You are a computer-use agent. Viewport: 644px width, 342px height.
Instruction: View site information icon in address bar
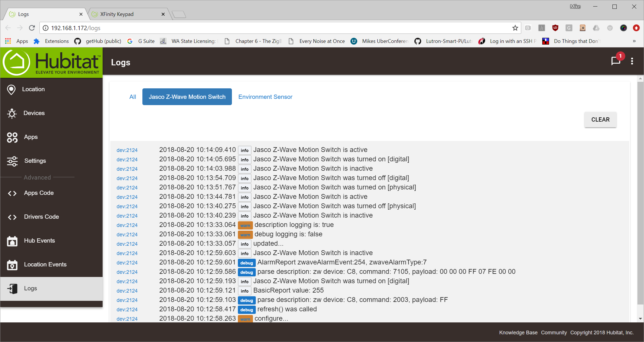tap(45, 28)
